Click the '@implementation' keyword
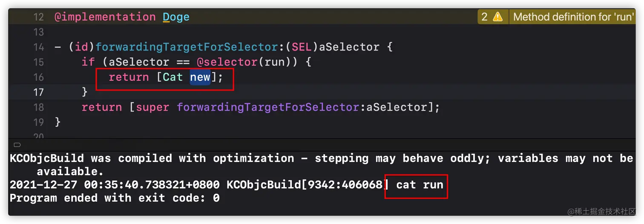 click(x=105, y=17)
